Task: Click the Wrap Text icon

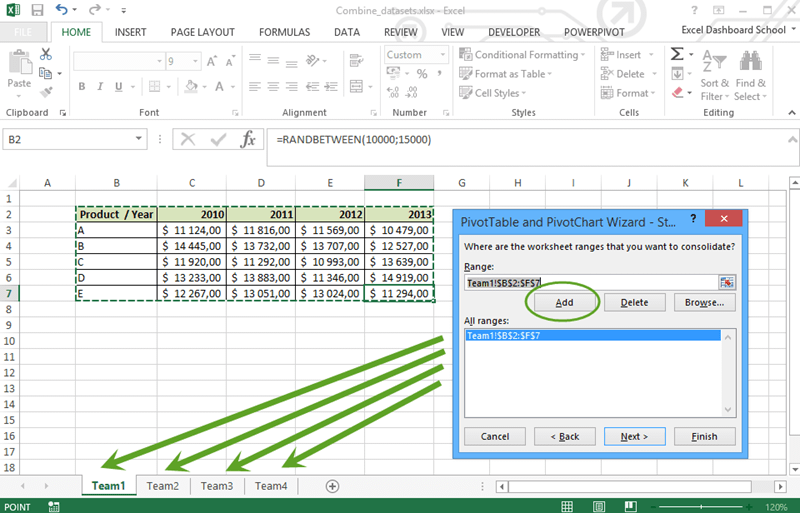Action: pyautogui.click(x=356, y=60)
